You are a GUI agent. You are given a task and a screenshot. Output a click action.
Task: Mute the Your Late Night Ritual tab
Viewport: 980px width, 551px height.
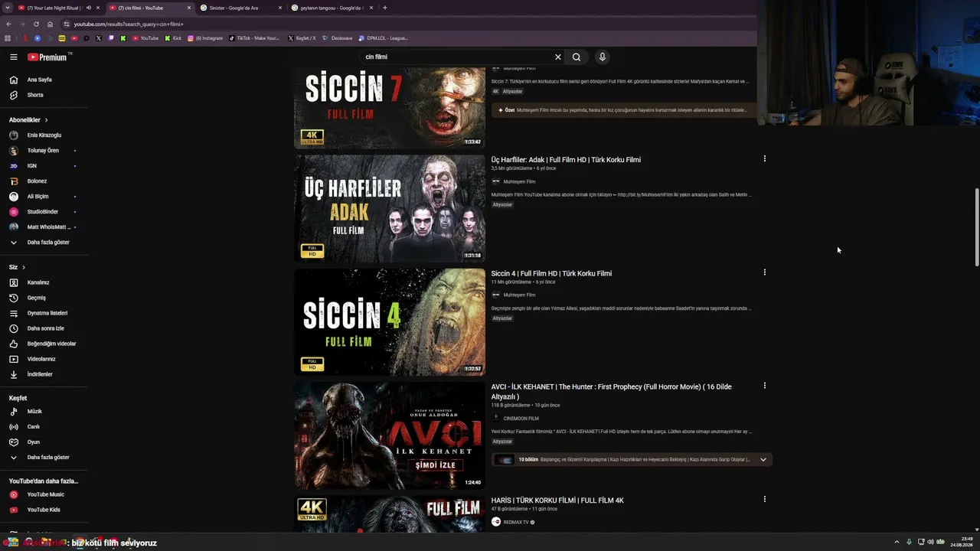(x=88, y=8)
